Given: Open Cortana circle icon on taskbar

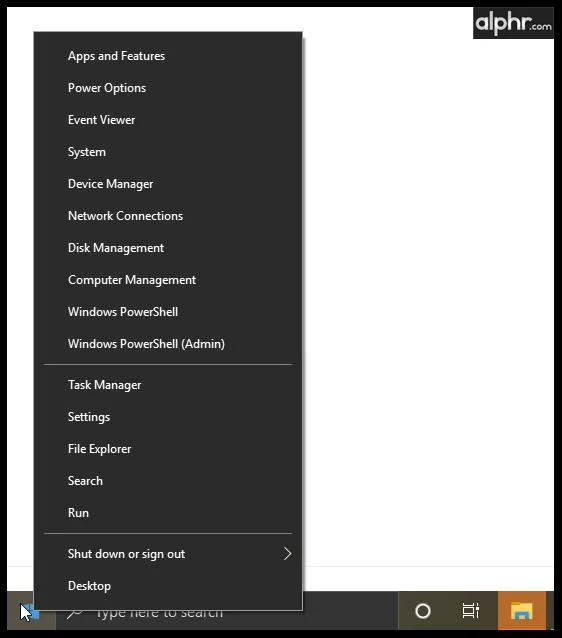Looking at the screenshot, I should (423, 611).
